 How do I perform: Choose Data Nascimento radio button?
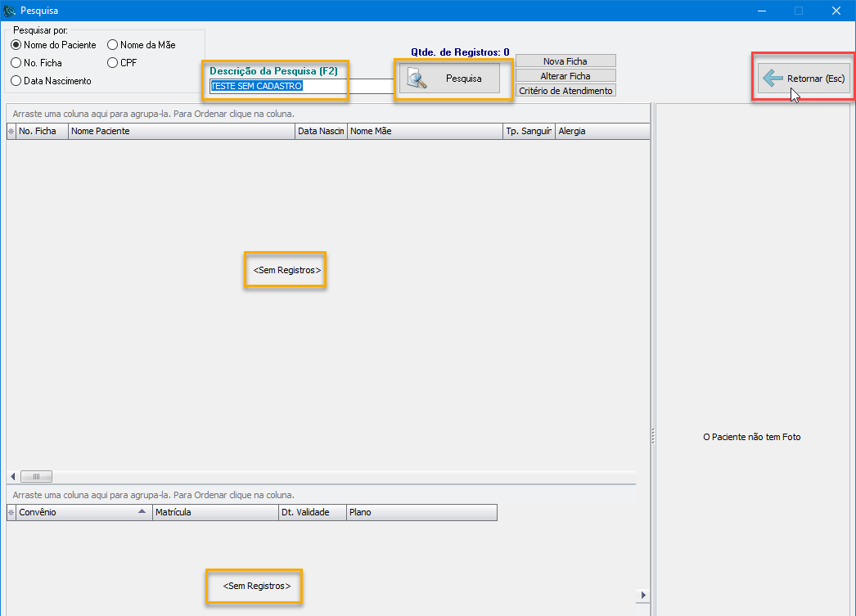pyautogui.click(x=16, y=81)
